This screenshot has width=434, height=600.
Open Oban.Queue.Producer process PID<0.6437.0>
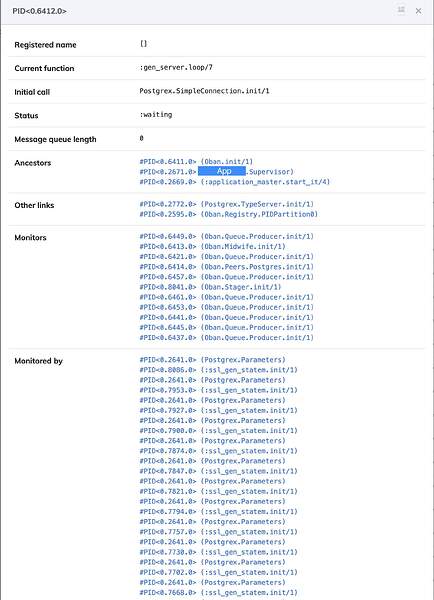[226, 338]
